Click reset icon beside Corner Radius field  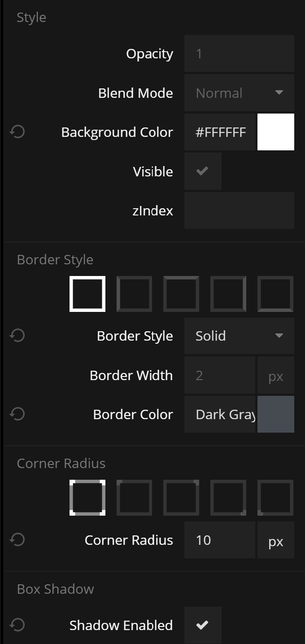tap(17, 539)
